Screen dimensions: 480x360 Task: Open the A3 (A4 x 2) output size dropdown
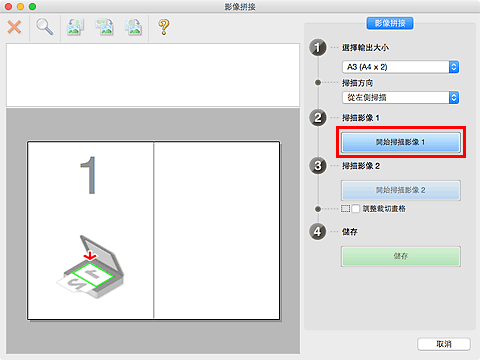(400, 67)
